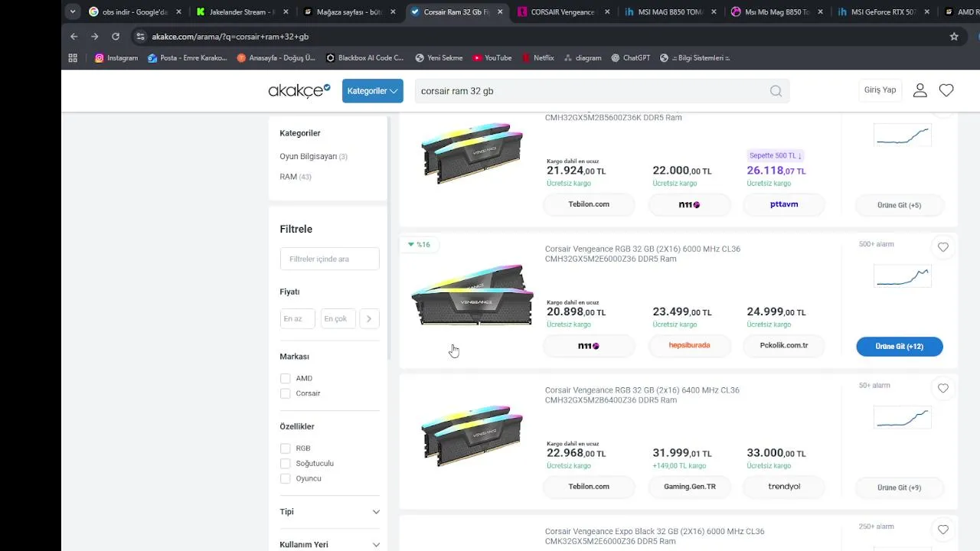Screen dimensions: 980x551
Task: Open the tab search dropdown arrow
Action: [73, 12]
